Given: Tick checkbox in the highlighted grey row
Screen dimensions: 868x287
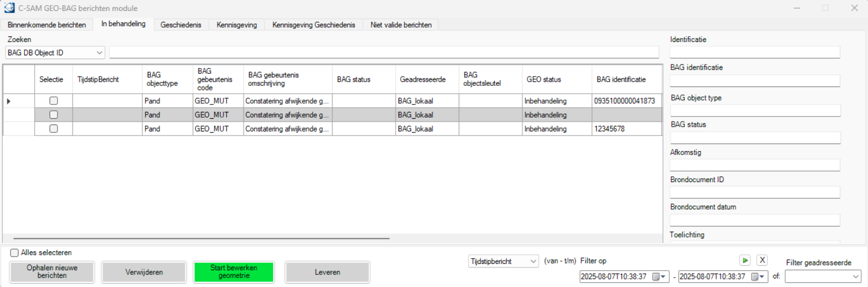Looking at the screenshot, I should [x=54, y=115].
